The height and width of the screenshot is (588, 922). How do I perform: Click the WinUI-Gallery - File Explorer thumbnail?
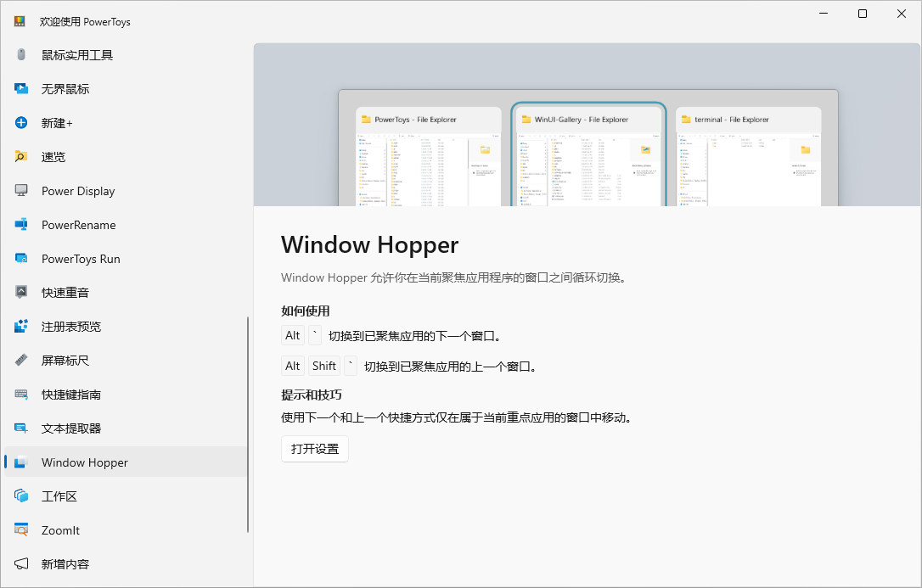pos(588,155)
